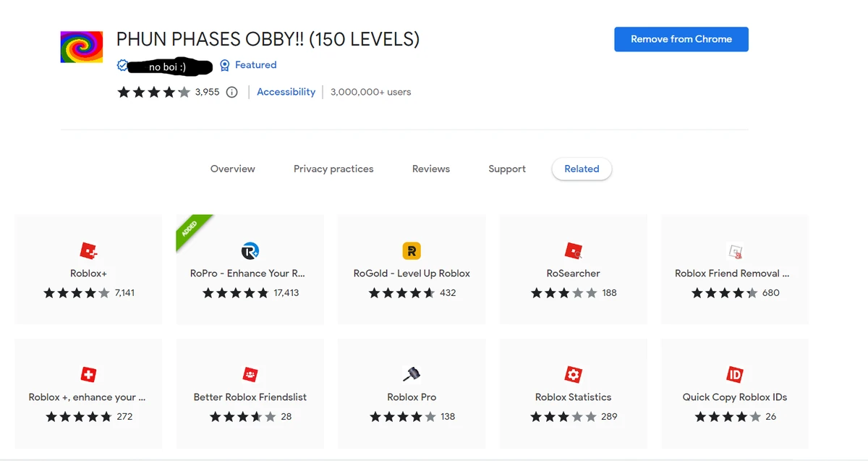Open the RoSearcher extension icon
Image resolution: width=868 pixels, height=461 pixels.
[573, 251]
